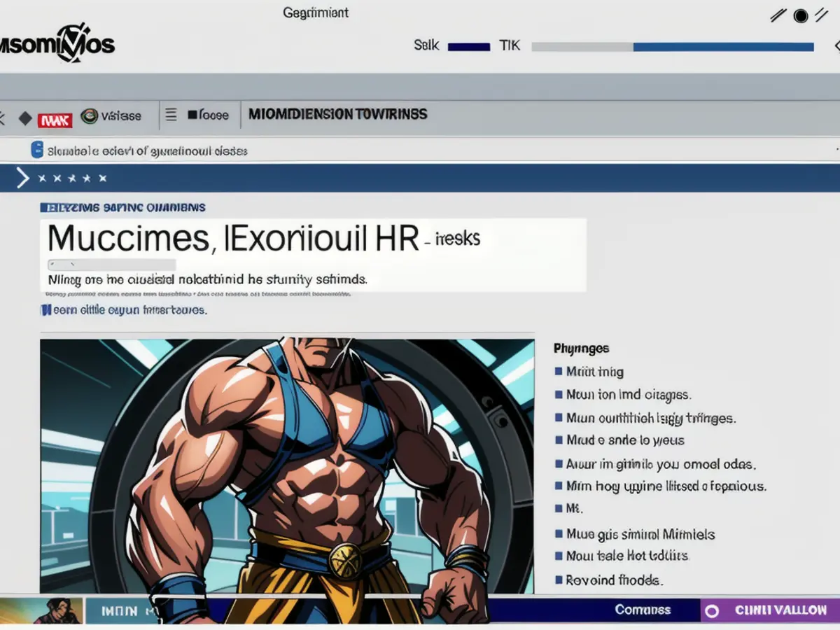Click the circle icon on the purple button
840x630 pixels.
tap(712, 611)
